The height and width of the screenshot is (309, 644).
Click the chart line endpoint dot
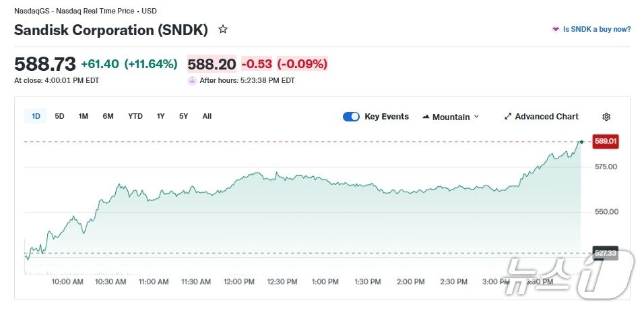(581, 142)
